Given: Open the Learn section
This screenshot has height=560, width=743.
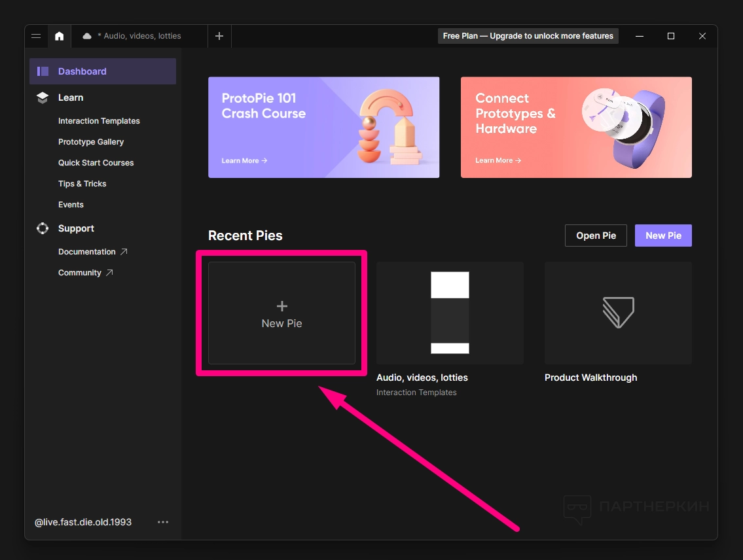Looking at the screenshot, I should [71, 97].
